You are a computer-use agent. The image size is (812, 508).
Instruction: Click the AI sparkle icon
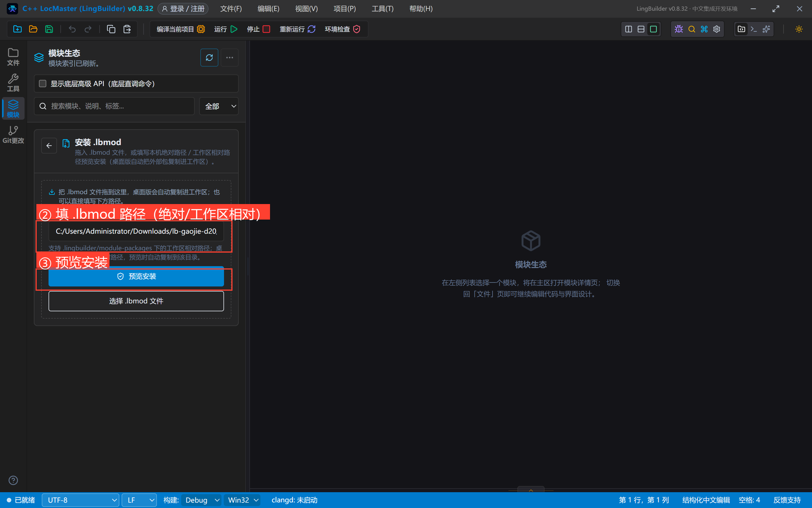click(766, 29)
